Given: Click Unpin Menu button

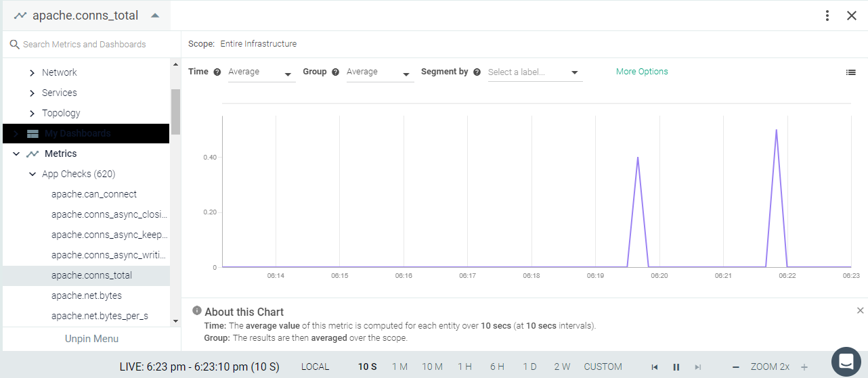Looking at the screenshot, I should click(x=91, y=339).
